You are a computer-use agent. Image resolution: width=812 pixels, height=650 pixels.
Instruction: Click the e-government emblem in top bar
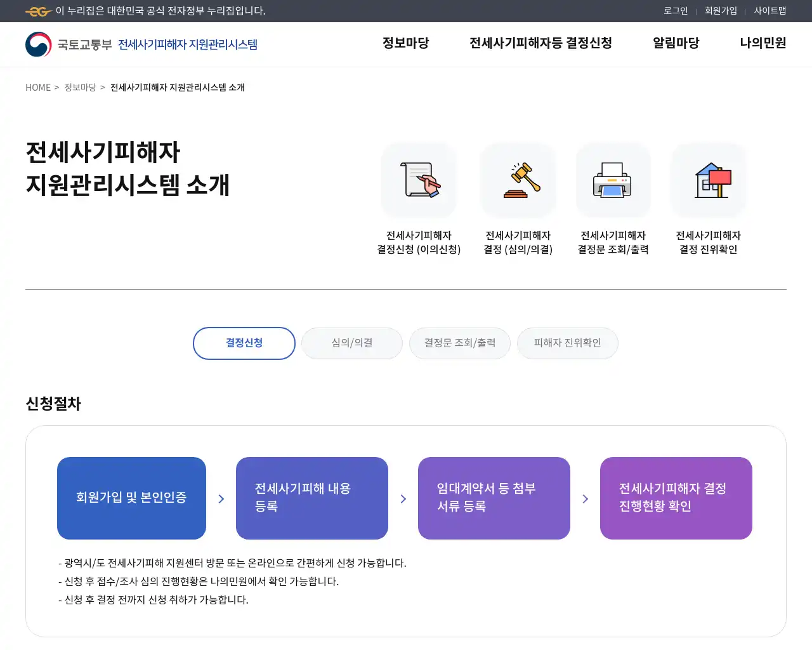click(38, 11)
